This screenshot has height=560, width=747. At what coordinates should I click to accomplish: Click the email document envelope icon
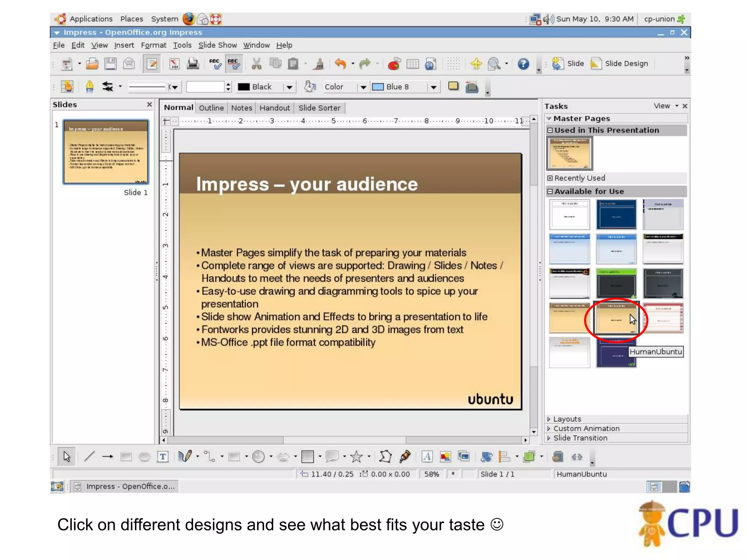pyautogui.click(x=129, y=64)
